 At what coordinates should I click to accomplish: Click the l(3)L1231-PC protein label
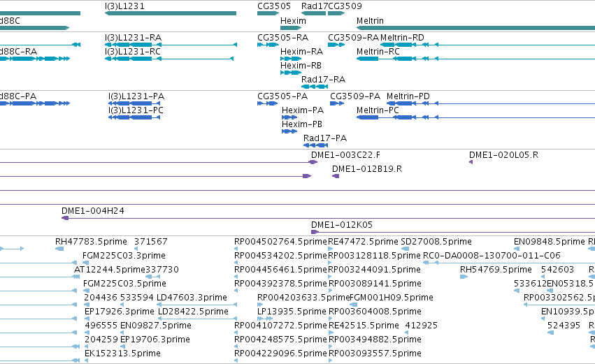point(136,110)
